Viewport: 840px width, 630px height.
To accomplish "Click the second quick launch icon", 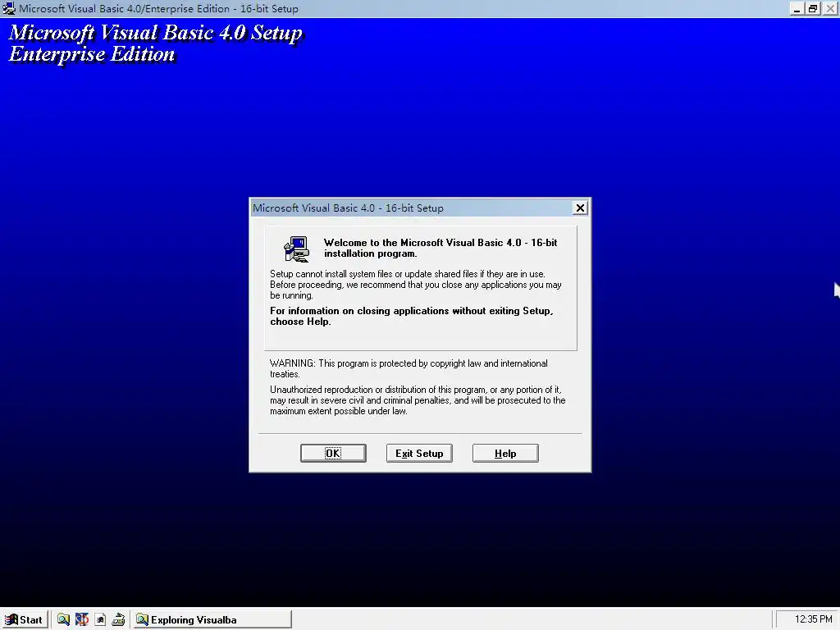I will (82, 620).
